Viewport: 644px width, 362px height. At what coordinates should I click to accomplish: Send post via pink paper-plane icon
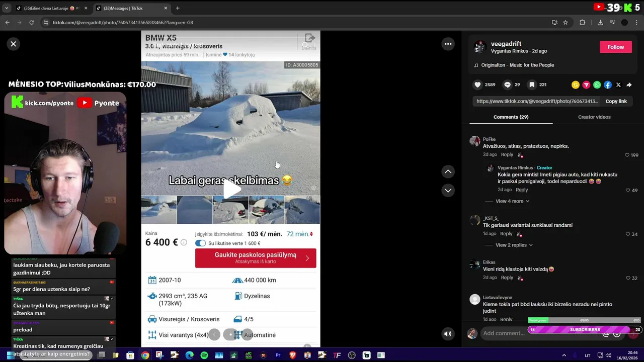(586, 85)
